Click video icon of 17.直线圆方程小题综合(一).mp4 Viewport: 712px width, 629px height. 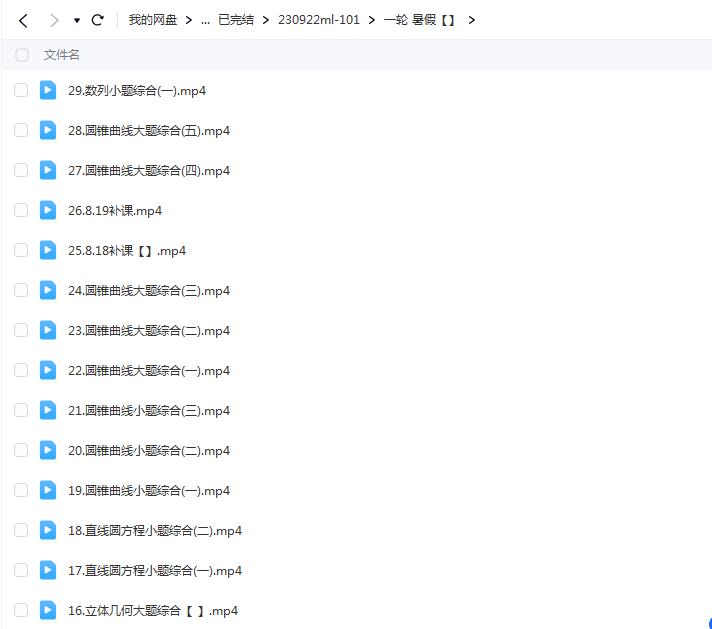click(x=48, y=570)
